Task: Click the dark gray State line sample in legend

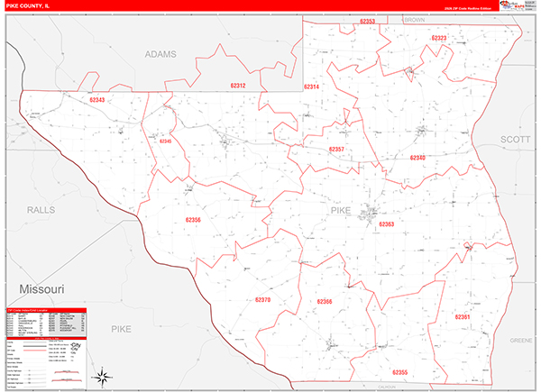Action: [x=35, y=346]
